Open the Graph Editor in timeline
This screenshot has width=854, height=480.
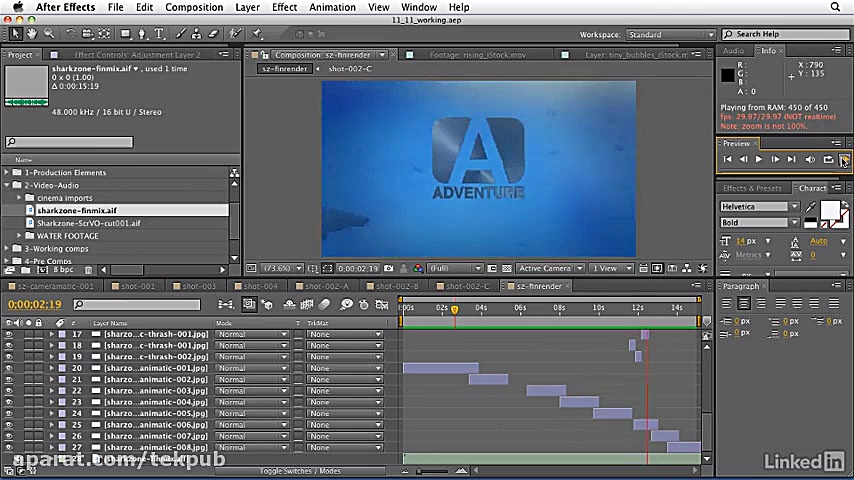[x=382, y=305]
